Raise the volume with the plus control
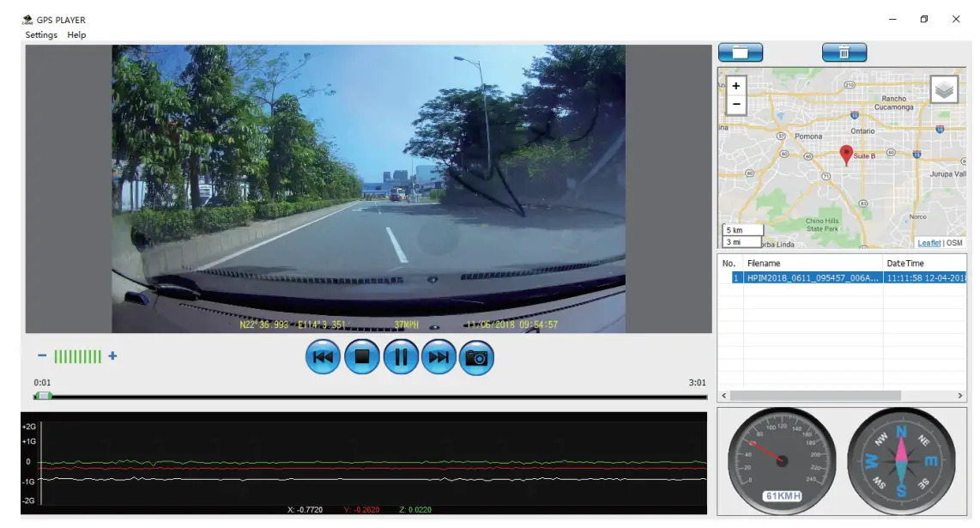Screen dimensions: 980x528 pyautogui.click(x=112, y=355)
